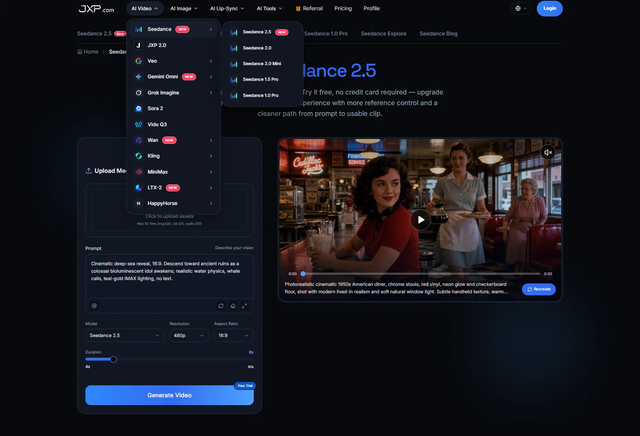
Task: Click the video progress bar
Action: (420, 274)
